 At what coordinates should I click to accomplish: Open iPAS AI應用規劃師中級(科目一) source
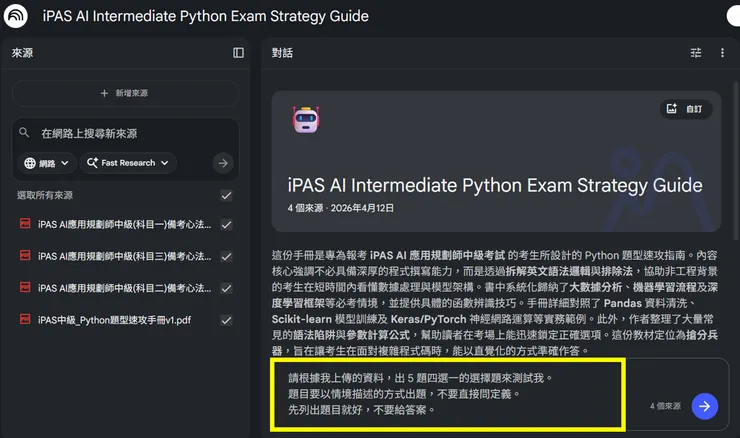[125, 225]
